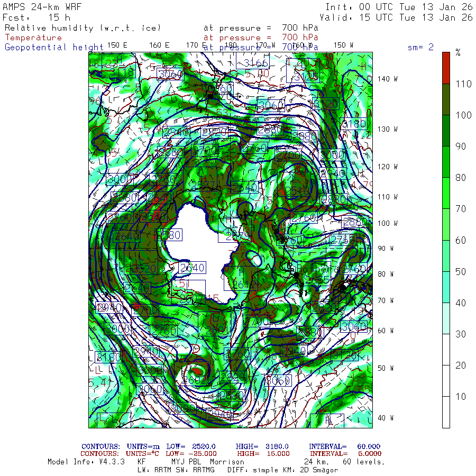The width and height of the screenshot is (476, 476).
Task: Click the '%' unit label above color bar
Action: 458,52
